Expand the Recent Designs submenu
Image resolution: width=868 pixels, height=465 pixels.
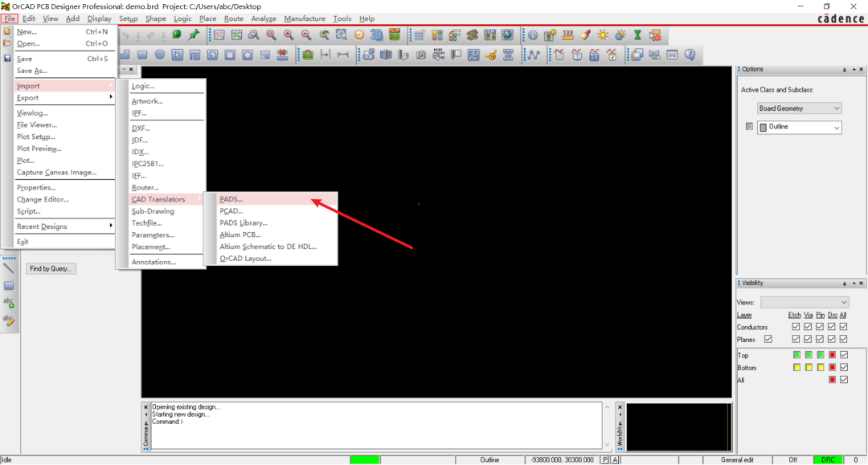pos(64,226)
